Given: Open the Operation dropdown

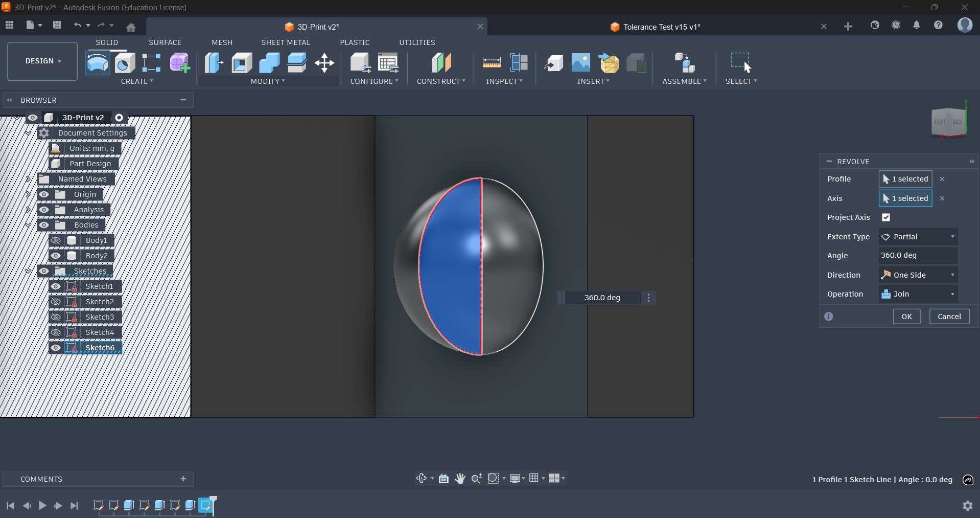Looking at the screenshot, I should [x=918, y=294].
